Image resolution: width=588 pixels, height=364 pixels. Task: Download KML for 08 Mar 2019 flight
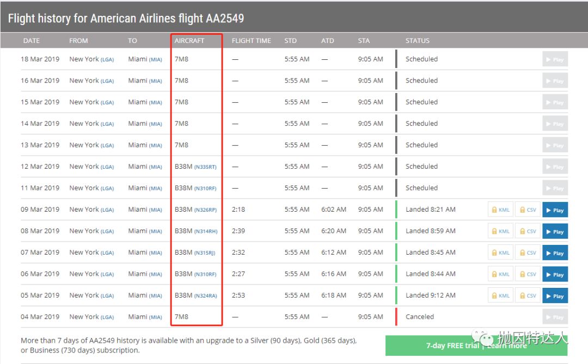point(501,231)
